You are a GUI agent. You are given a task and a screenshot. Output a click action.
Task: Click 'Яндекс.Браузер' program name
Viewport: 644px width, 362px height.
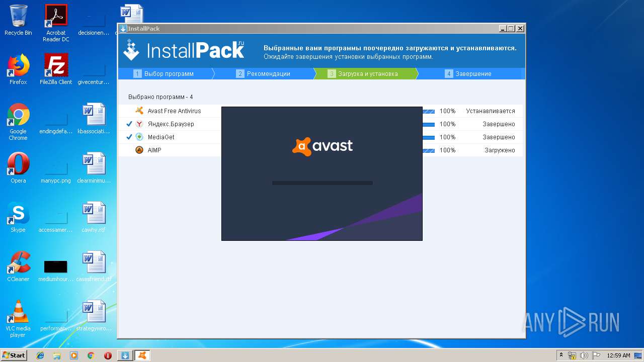pos(171,124)
